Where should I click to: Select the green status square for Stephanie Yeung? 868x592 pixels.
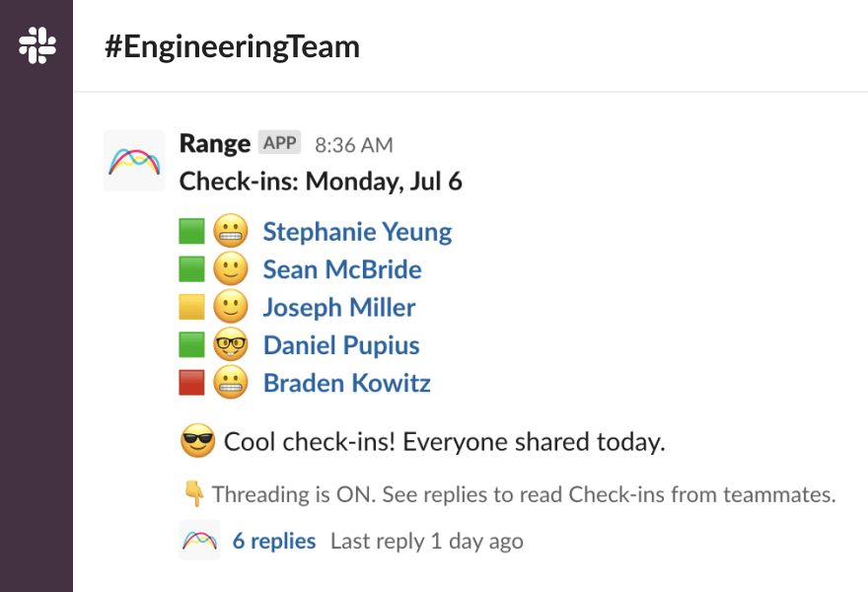193,230
